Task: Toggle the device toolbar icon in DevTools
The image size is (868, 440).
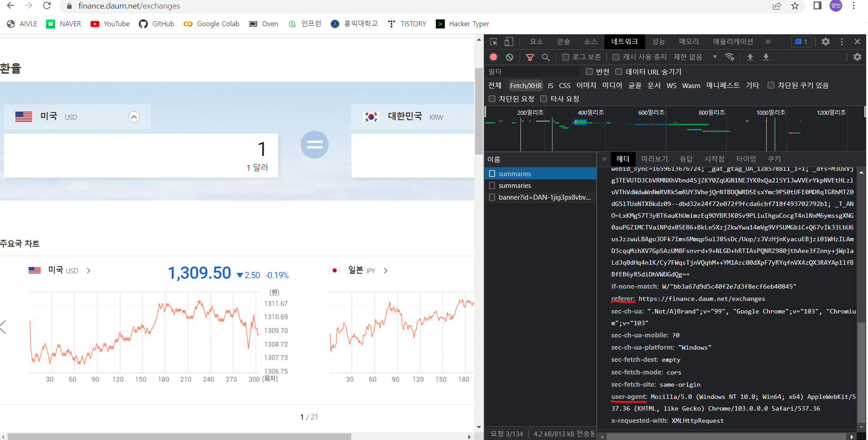Action: tap(509, 42)
